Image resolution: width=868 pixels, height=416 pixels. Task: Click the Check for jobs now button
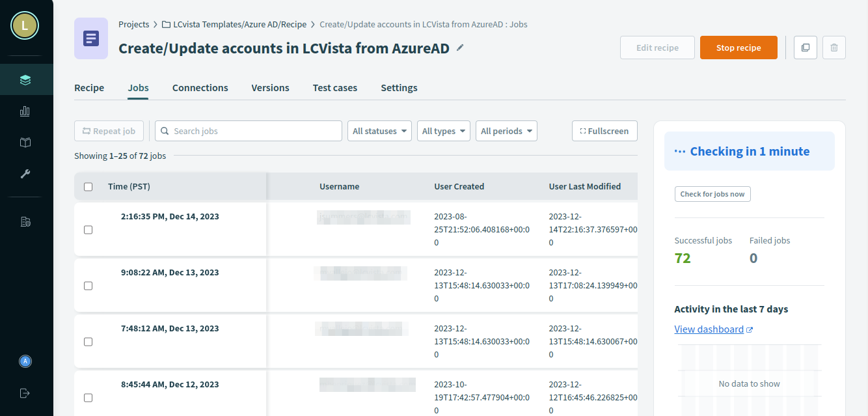[x=712, y=194]
